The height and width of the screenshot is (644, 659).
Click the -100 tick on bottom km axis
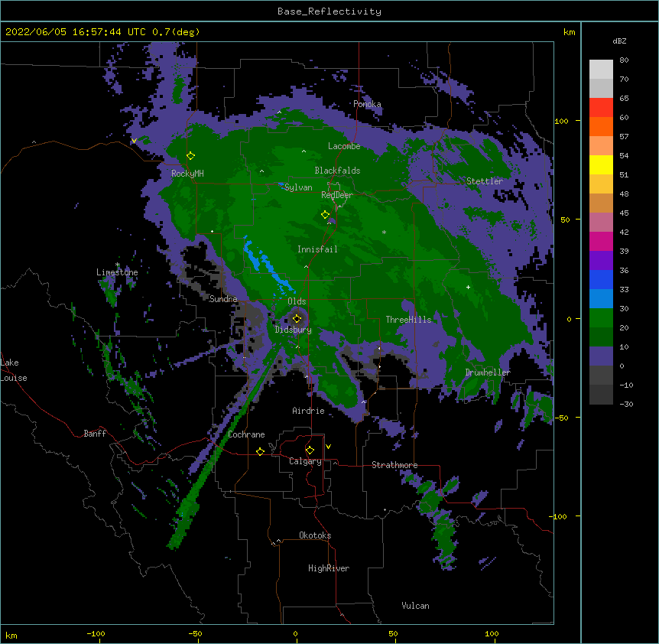click(x=96, y=634)
